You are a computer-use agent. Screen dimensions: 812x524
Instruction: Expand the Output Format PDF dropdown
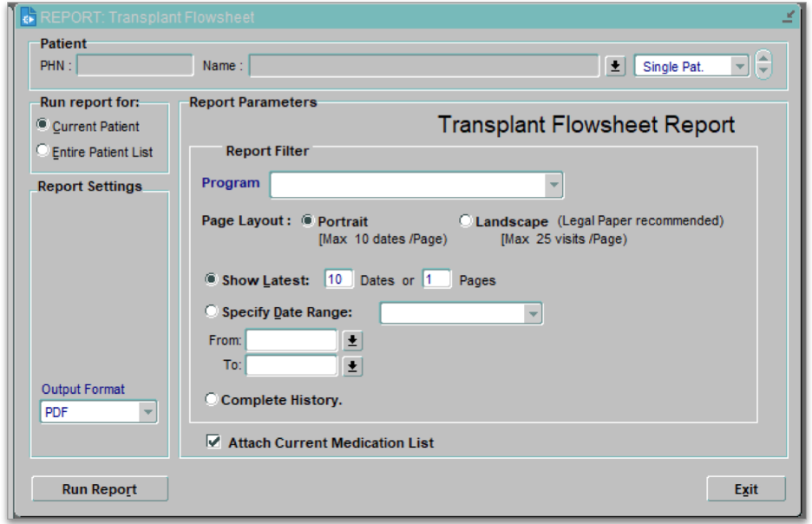147,413
